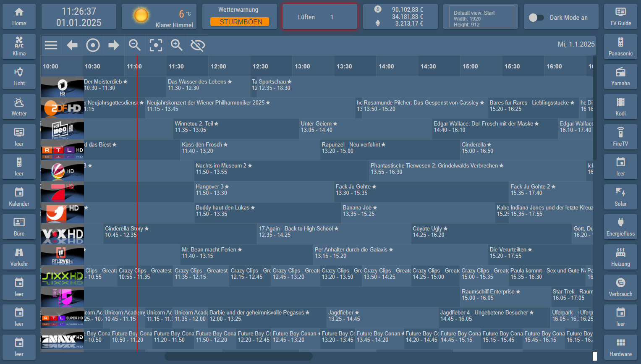Image resolution: width=641 pixels, height=364 pixels.
Task: Open Küss den Frosch program
Action: point(250,150)
